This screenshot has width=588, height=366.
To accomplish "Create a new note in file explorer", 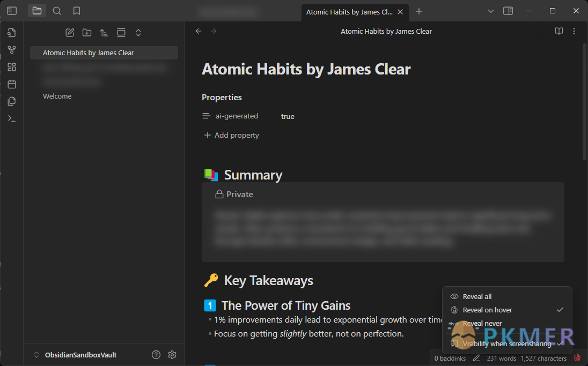I will pyautogui.click(x=70, y=33).
